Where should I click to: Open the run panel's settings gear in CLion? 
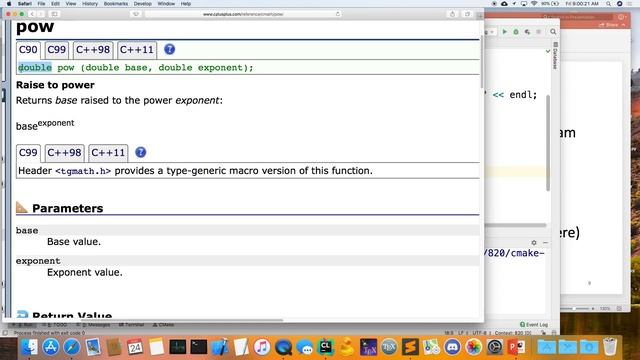[534, 242]
